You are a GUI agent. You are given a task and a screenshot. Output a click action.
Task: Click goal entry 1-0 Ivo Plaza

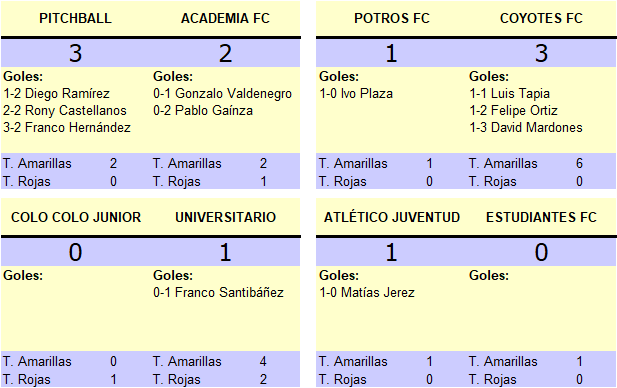click(x=356, y=94)
